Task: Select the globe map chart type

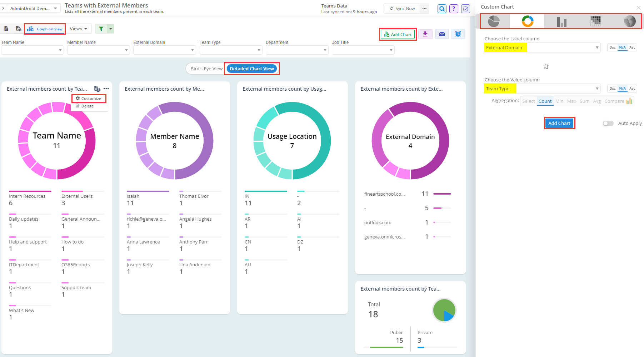Action: point(629,21)
